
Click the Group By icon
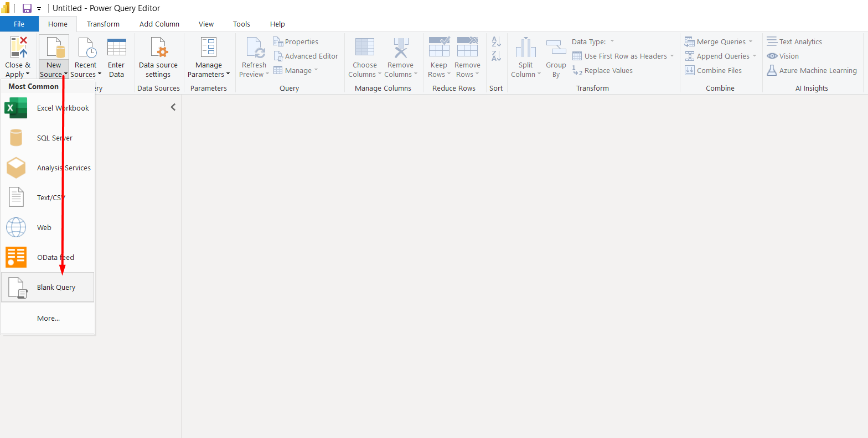tap(556, 48)
